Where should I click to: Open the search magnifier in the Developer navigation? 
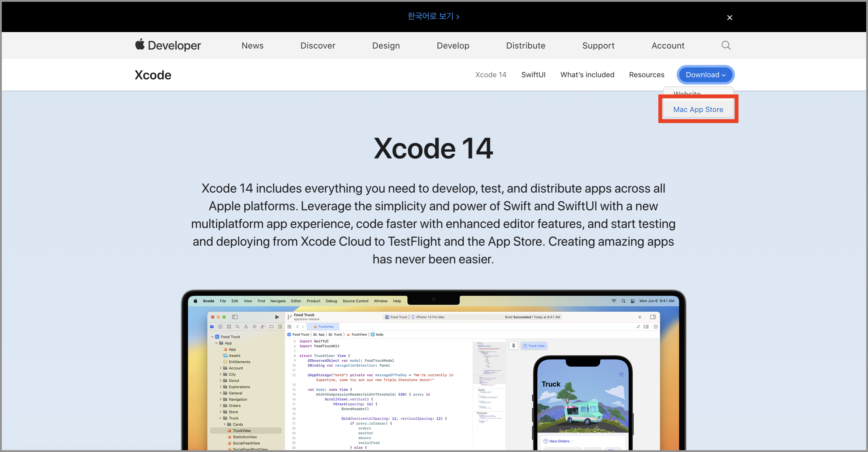(726, 45)
